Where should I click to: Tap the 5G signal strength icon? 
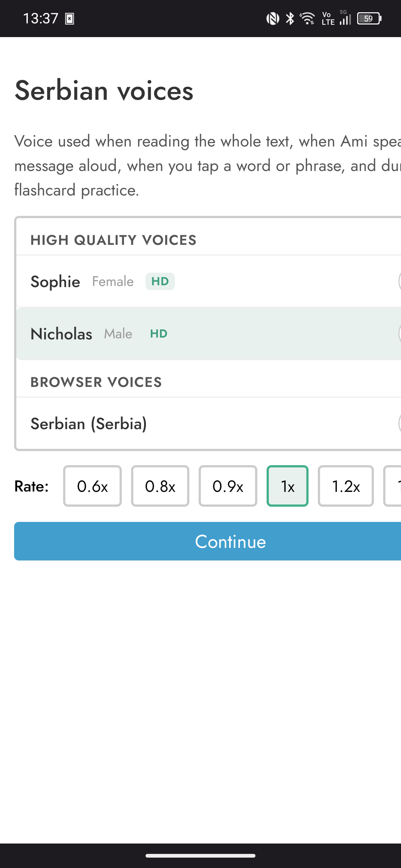[345, 18]
